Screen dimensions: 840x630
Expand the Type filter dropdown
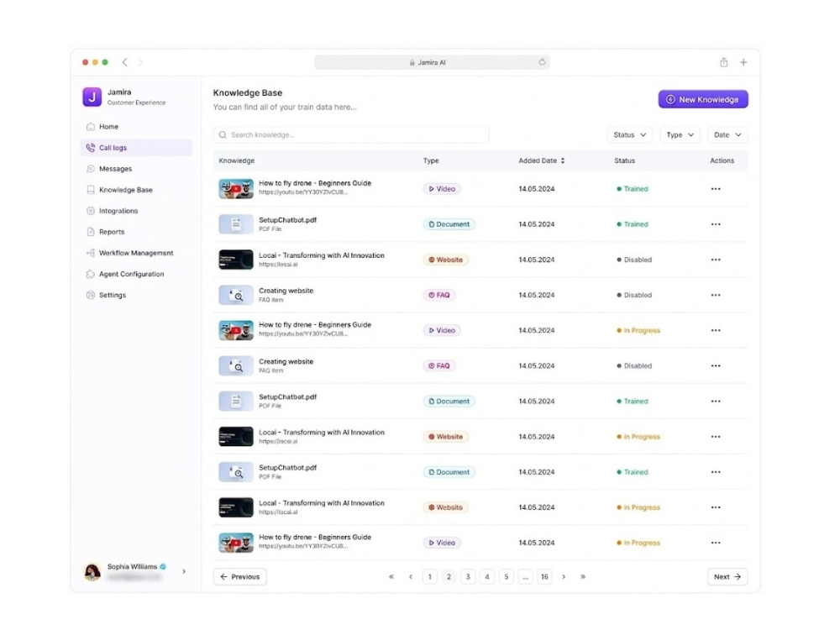click(680, 135)
